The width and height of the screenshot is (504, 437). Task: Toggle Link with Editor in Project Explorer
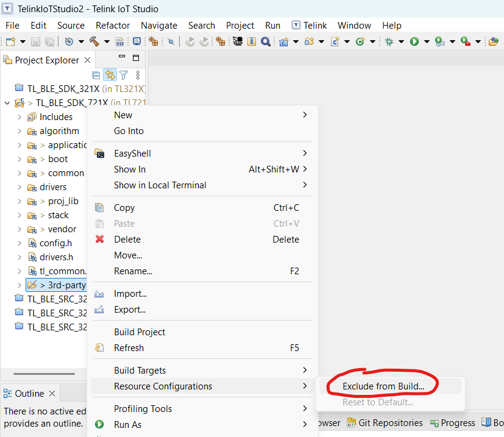point(110,75)
